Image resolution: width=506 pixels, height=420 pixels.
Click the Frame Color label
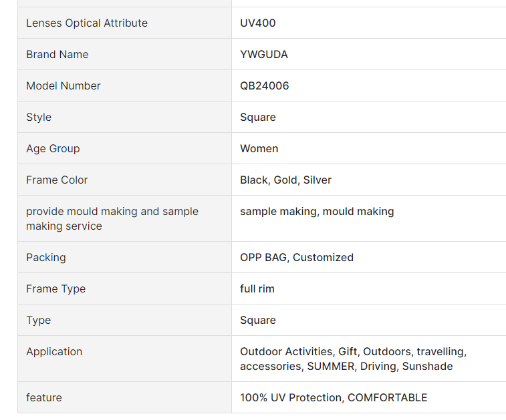tap(57, 180)
